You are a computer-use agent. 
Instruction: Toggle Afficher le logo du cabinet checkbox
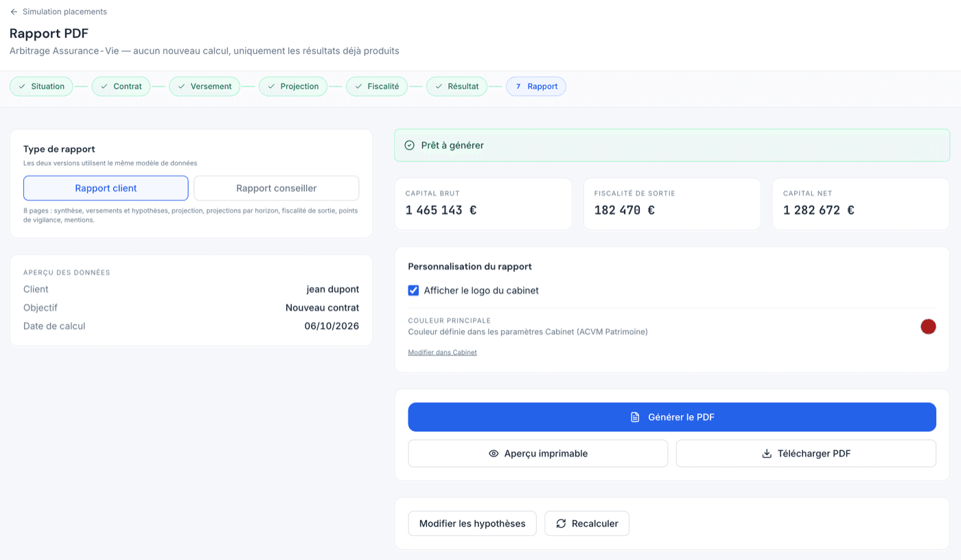(413, 290)
